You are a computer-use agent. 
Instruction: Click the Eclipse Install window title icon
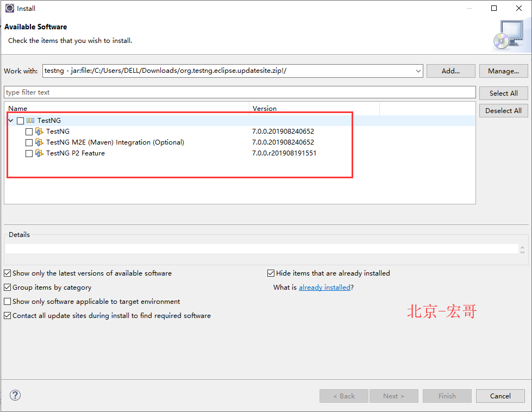coord(9,8)
